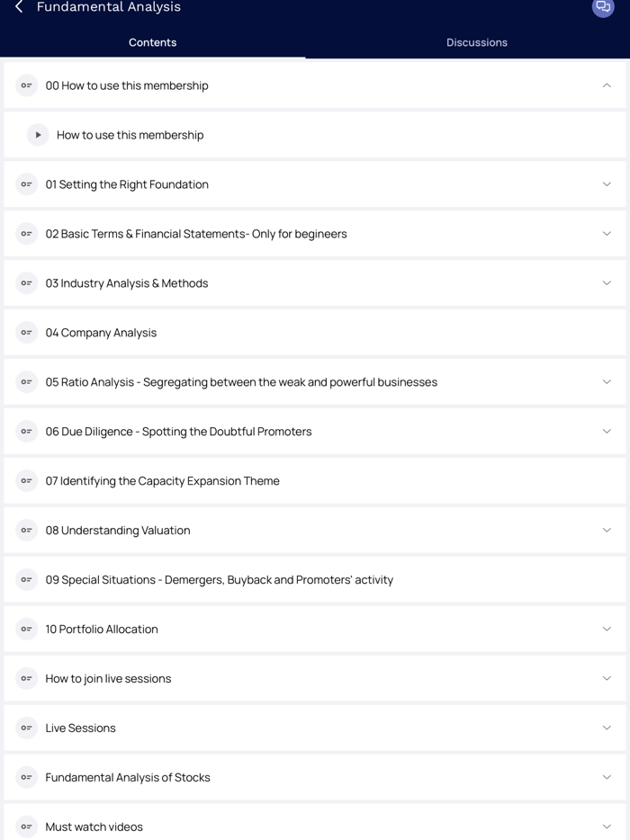Expand 03 Industry Analysis & Methods chevron
The image size is (630, 840).
[x=607, y=283]
